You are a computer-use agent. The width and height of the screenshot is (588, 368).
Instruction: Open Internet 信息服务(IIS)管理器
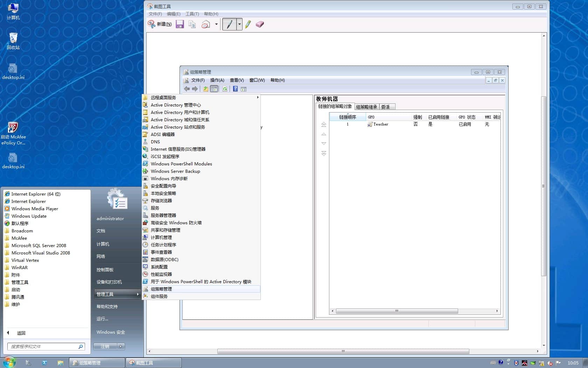coord(201,149)
